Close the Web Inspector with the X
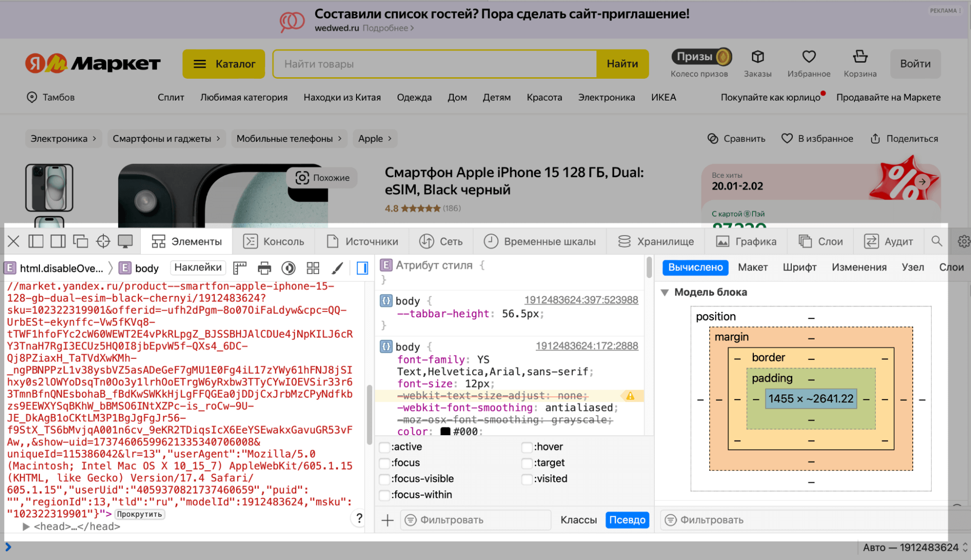The image size is (971, 560). tap(14, 241)
